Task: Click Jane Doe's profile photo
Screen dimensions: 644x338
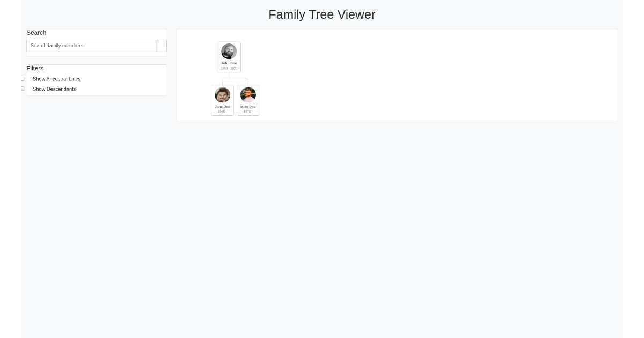Action: (x=222, y=95)
